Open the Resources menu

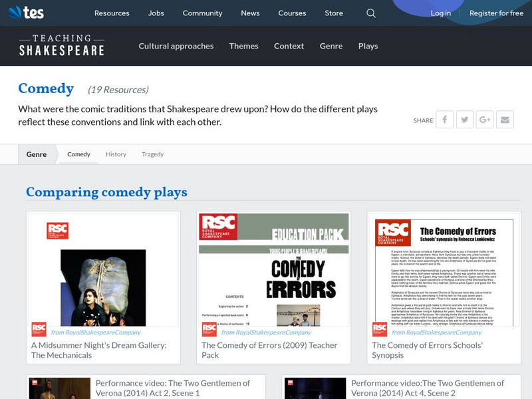(x=112, y=13)
